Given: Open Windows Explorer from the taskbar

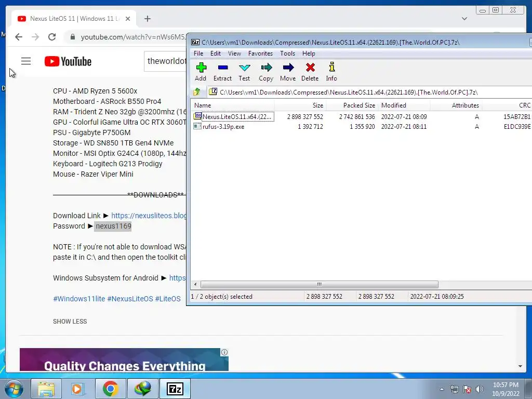Looking at the screenshot, I should pyautogui.click(x=46, y=389).
